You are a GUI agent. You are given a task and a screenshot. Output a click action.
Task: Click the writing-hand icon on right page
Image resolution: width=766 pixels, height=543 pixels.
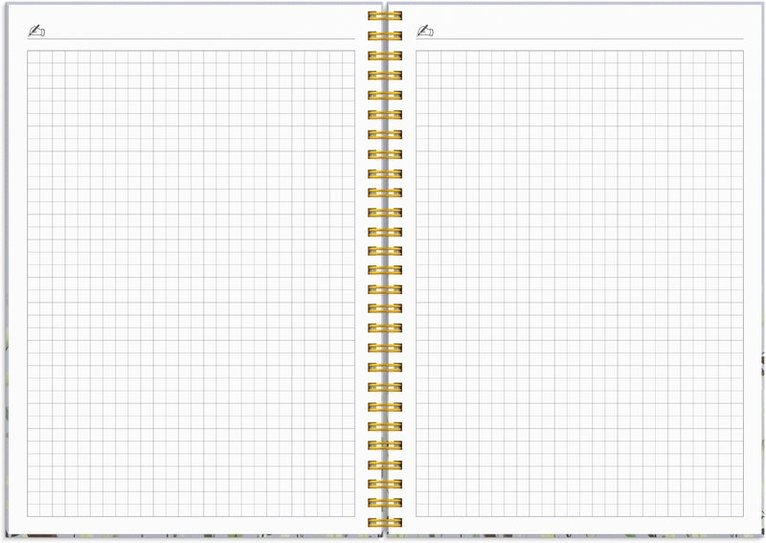coord(425,31)
